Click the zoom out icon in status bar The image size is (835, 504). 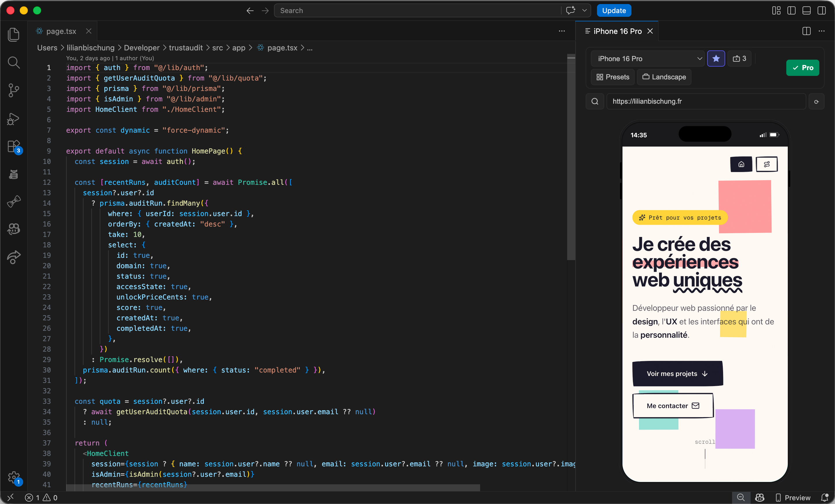pos(740,498)
